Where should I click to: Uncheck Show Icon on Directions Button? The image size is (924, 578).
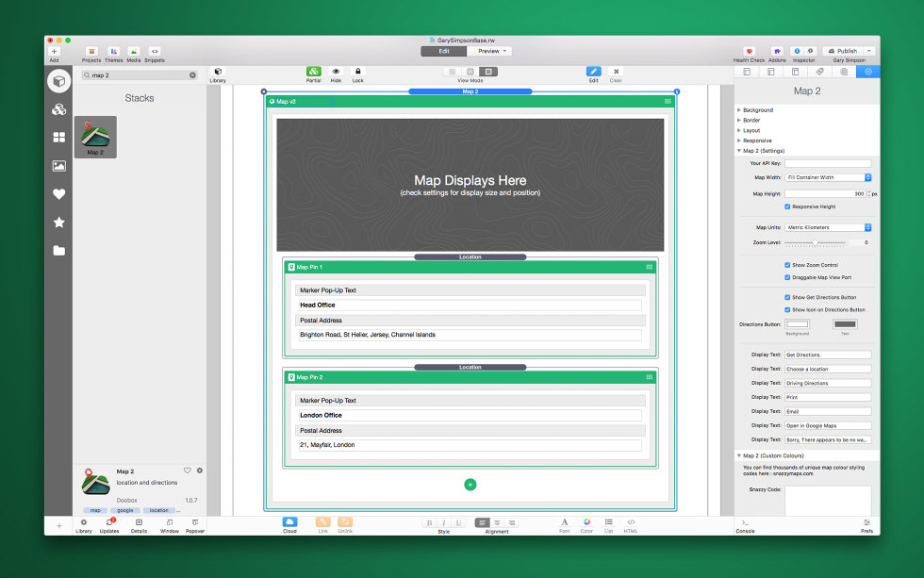pyautogui.click(x=787, y=310)
